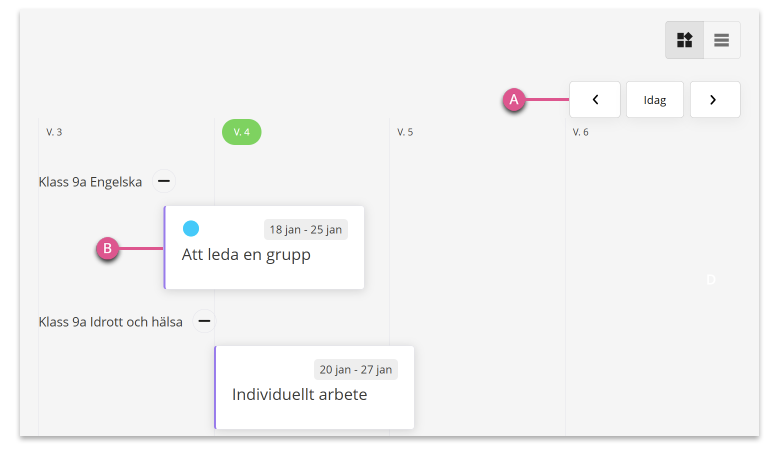Click the V. 3 week label

coord(54,132)
